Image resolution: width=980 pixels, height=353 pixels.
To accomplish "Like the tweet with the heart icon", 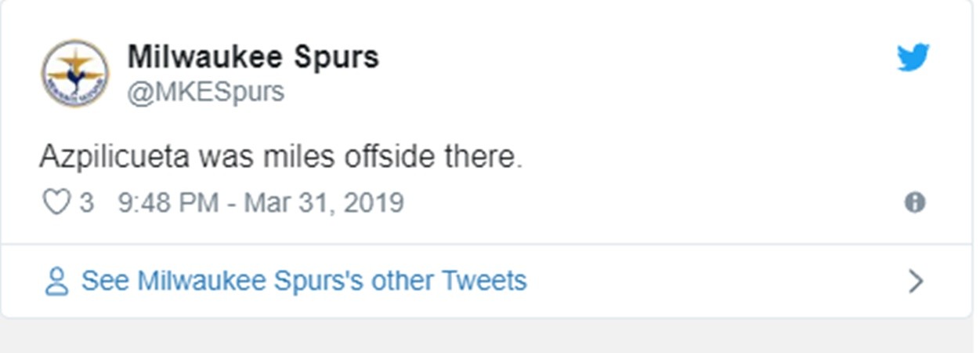I will pyautogui.click(x=56, y=202).
